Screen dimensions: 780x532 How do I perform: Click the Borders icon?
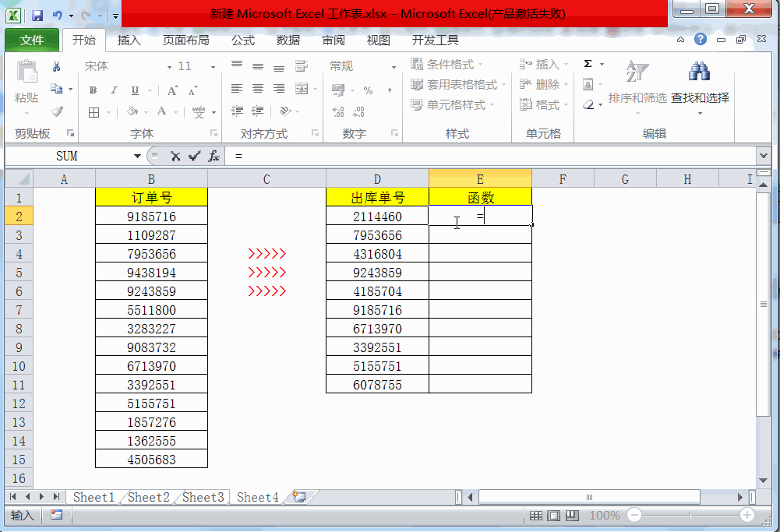(94, 112)
